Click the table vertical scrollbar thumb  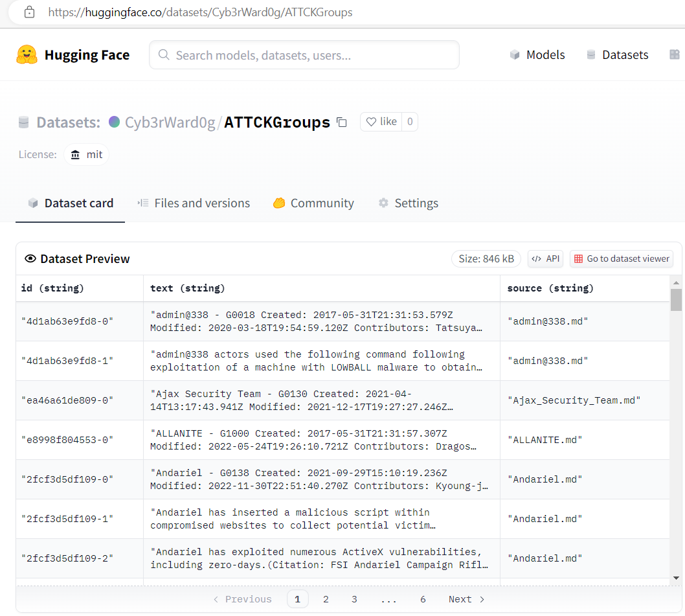point(677,301)
